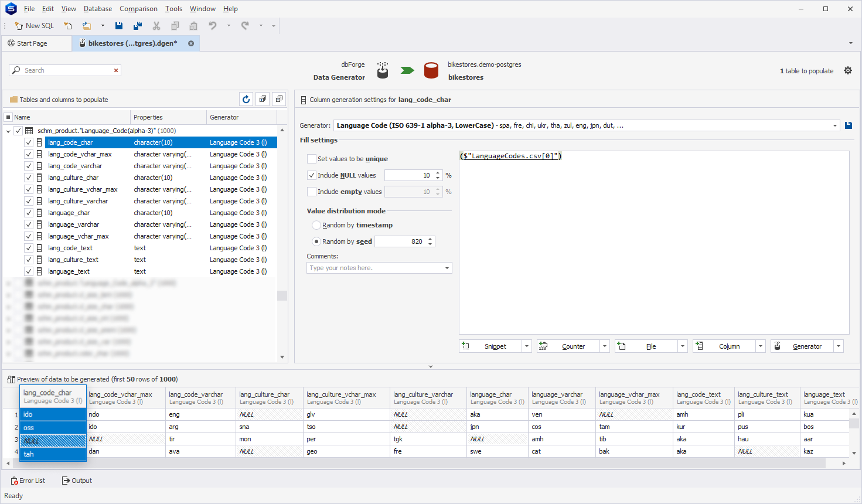Screen dimensions: 862x504
Task: Click the Column insert button
Action: (x=724, y=346)
